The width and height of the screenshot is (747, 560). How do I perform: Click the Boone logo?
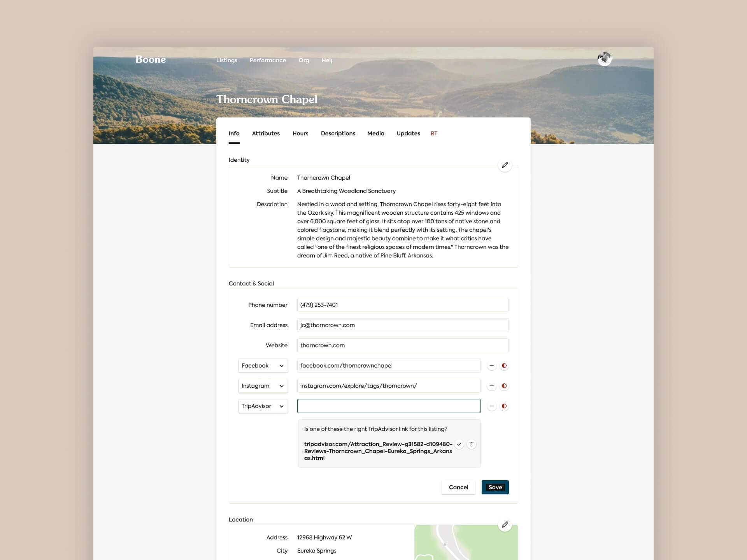click(x=151, y=59)
